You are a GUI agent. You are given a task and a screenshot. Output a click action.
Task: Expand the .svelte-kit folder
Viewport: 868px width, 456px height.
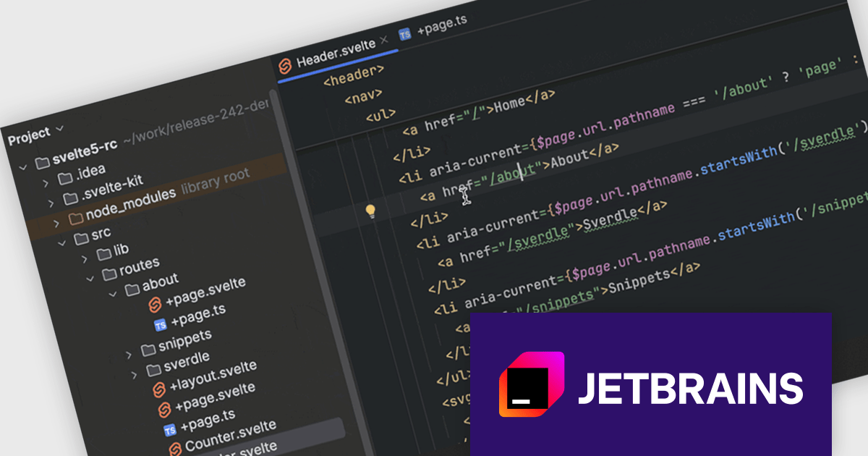pos(51,203)
